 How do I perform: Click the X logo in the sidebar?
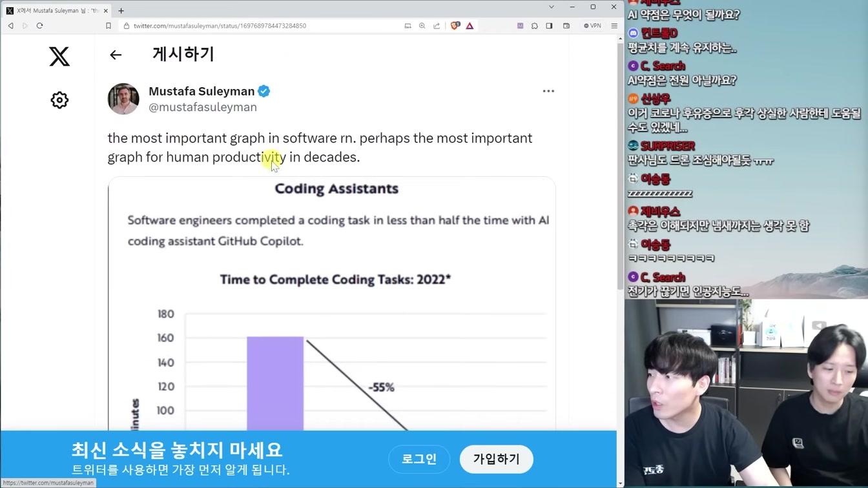tap(59, 57)
